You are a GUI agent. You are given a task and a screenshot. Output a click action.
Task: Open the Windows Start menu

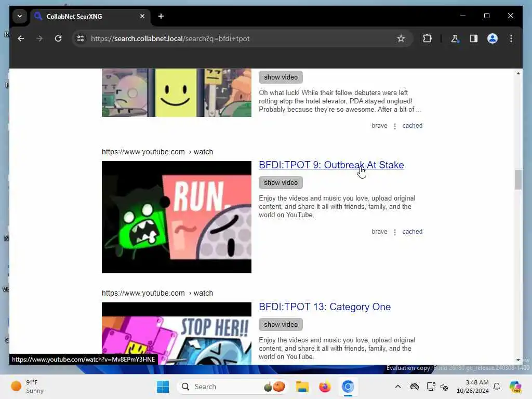pyautogui.click(x=163, y=387)
